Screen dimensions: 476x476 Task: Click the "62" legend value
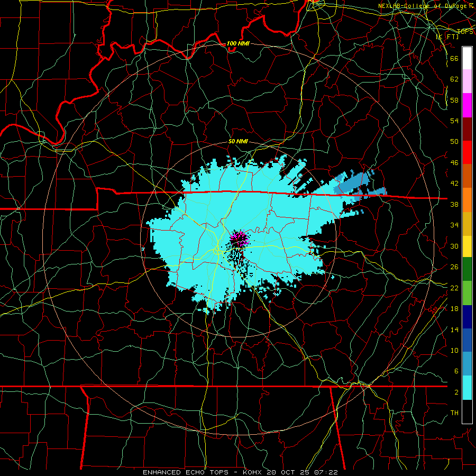tap(454, 79)
